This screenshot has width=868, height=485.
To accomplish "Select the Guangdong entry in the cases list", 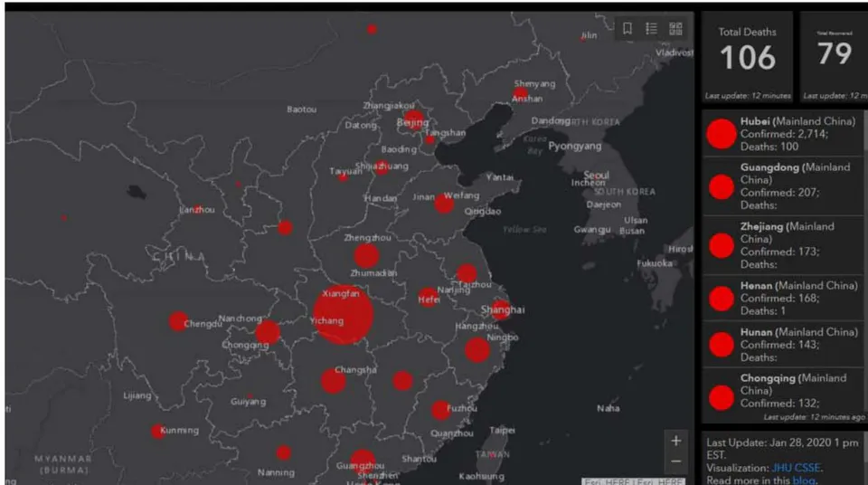I will tap(783, 186).
